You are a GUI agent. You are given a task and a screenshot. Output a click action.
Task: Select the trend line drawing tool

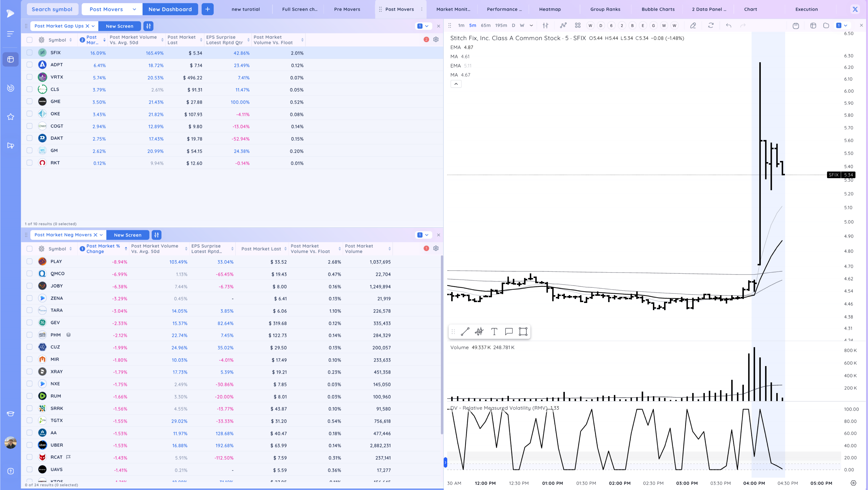click(465, 332)
